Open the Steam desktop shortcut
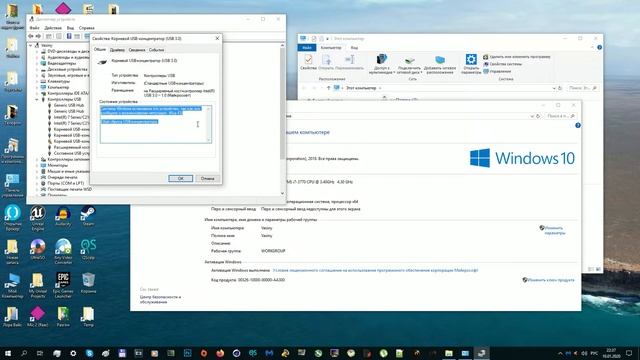 point(88,216)
